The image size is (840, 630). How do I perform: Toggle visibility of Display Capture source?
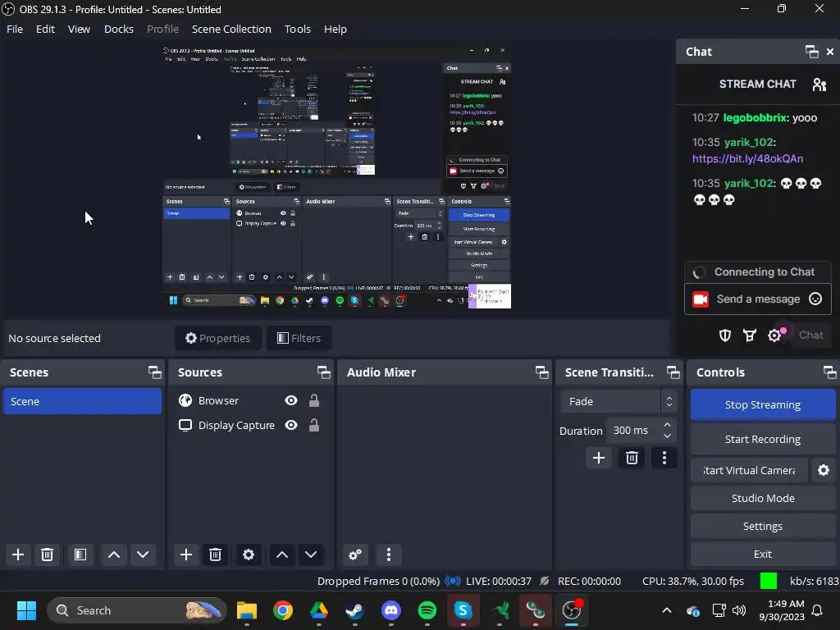coord(291,426)
